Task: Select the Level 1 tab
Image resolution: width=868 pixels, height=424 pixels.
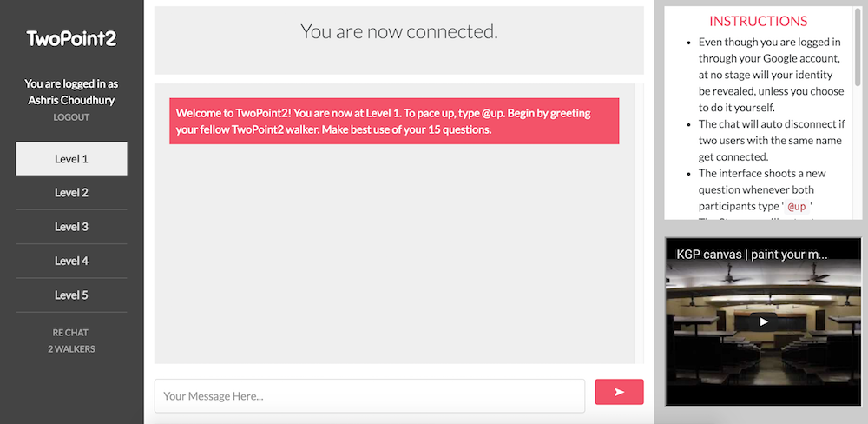Action: pos(71,158)
